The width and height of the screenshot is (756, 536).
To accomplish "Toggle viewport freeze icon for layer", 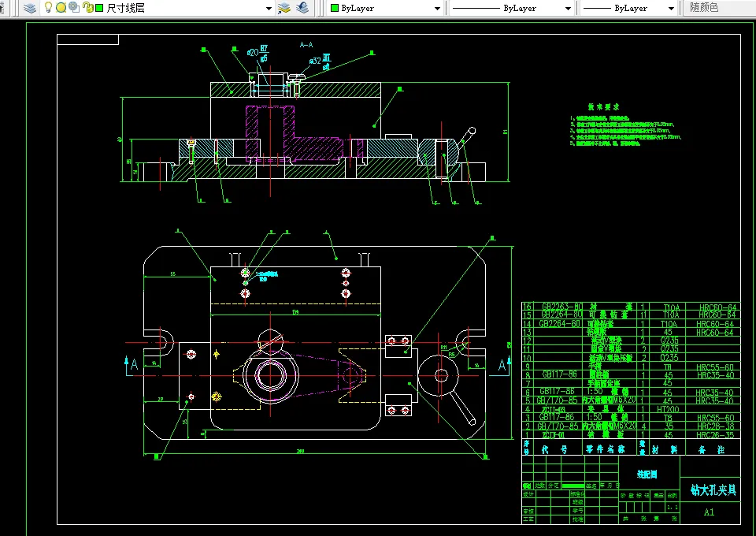I will (x=74, y=7).
